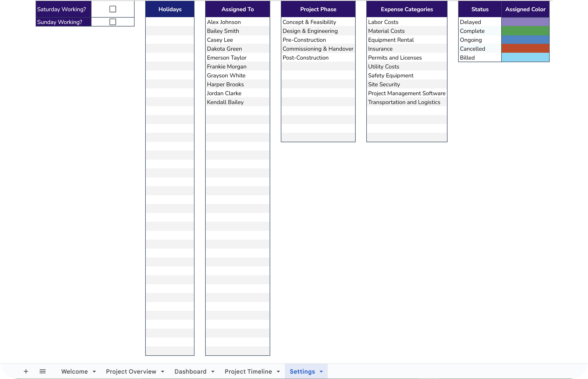Select the Concept & Feasibility phase cell
This screenshot has height=379, width=588.
pyautogui.click(x=318, y=22)
